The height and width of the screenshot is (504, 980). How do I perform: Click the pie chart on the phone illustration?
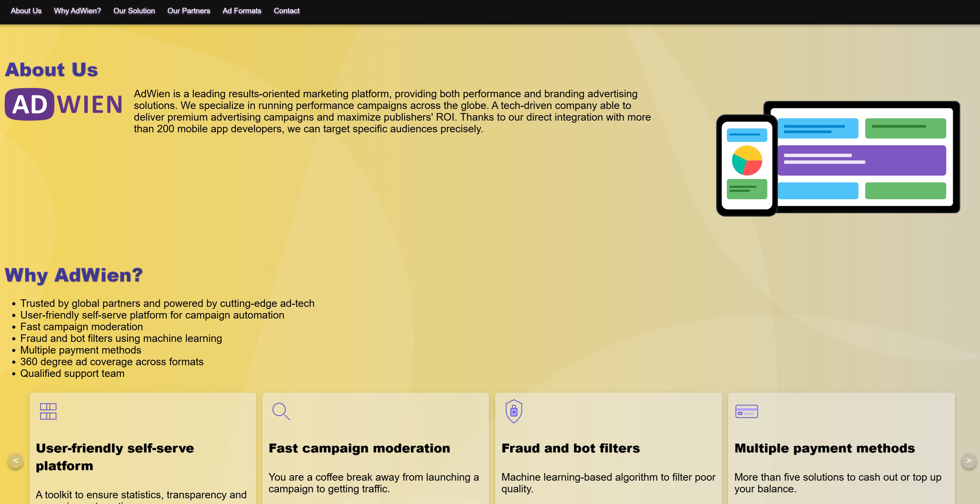(x=747, y=160)
